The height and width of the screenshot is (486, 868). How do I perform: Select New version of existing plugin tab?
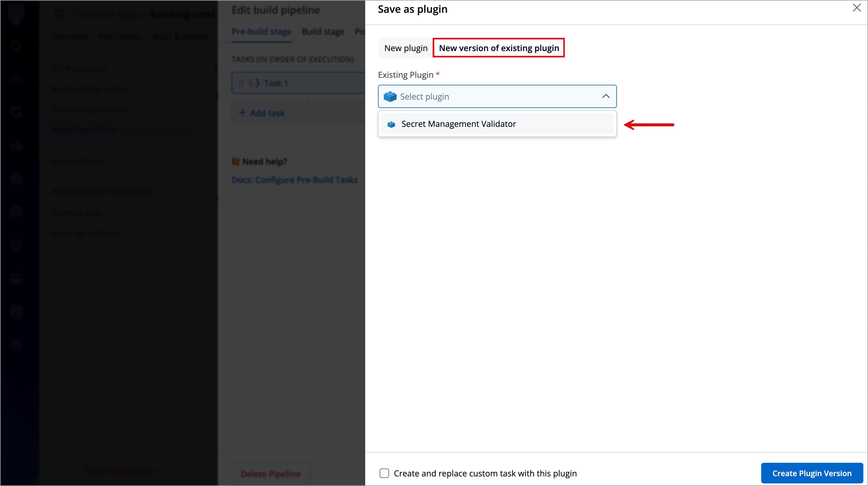498,48
